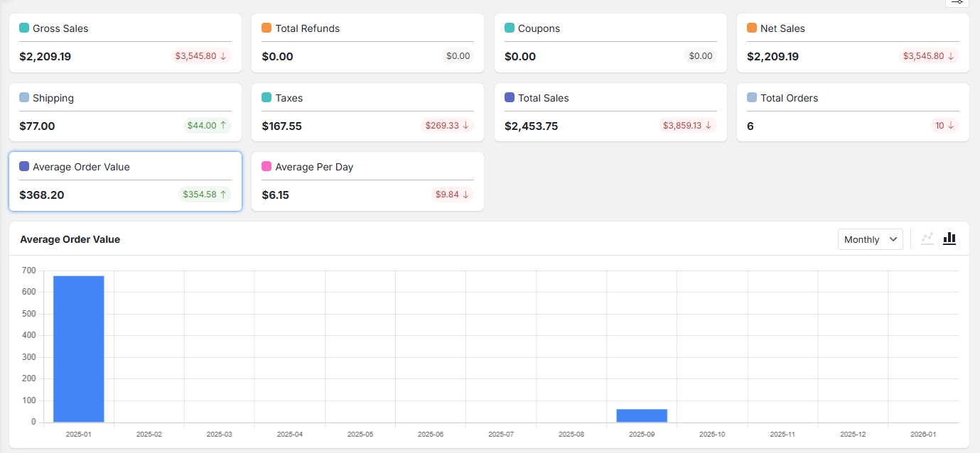Select the Net Sales card
This screenshot has width=980, height=453.
[853, 43]
